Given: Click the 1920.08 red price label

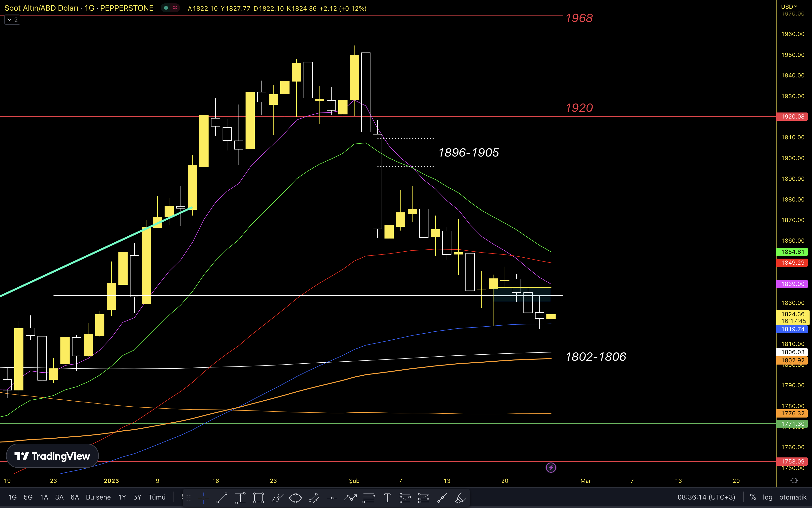Looking at the screenshot, I should click(x=792, y=117).
